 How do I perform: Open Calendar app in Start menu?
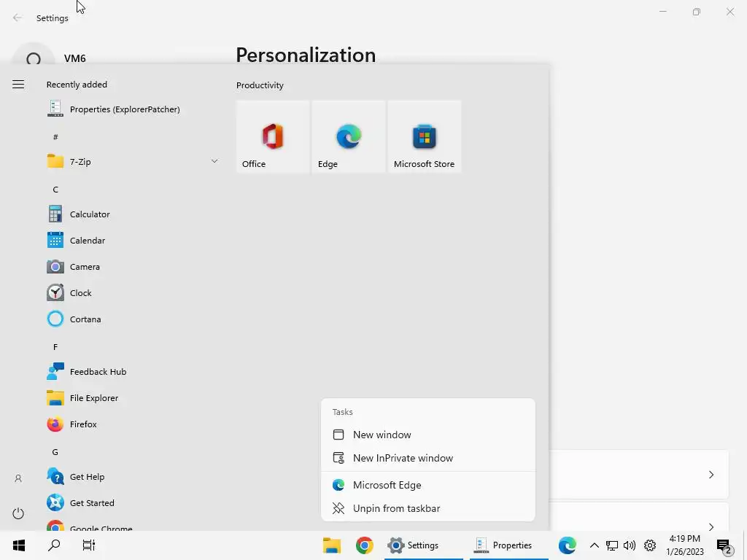click(133, 241)
